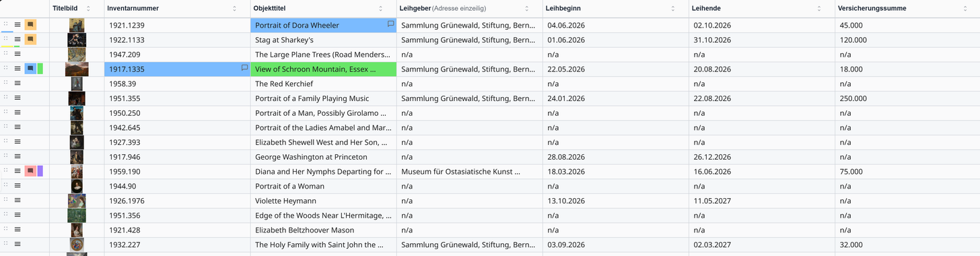Sort by Objekttitel column arrows

380,8
